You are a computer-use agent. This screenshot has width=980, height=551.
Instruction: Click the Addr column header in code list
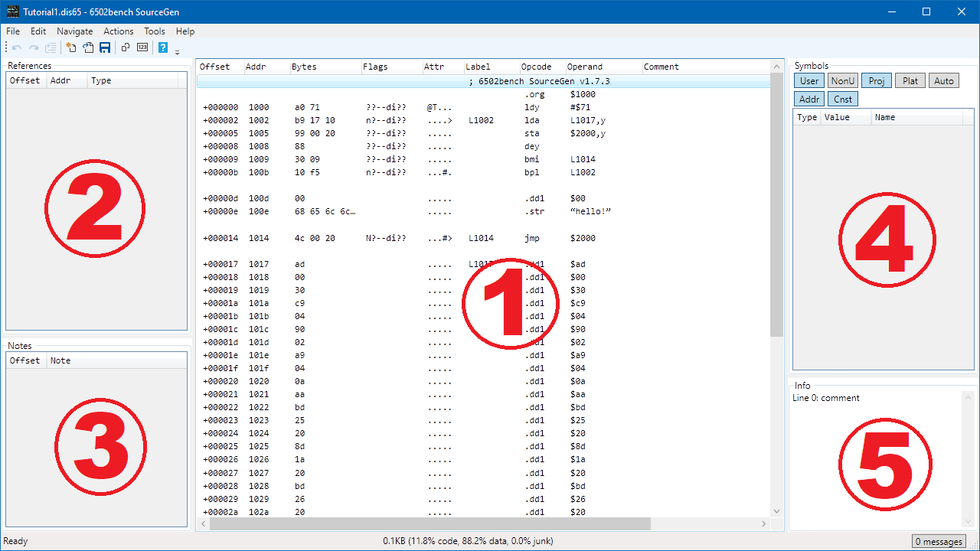266,67
